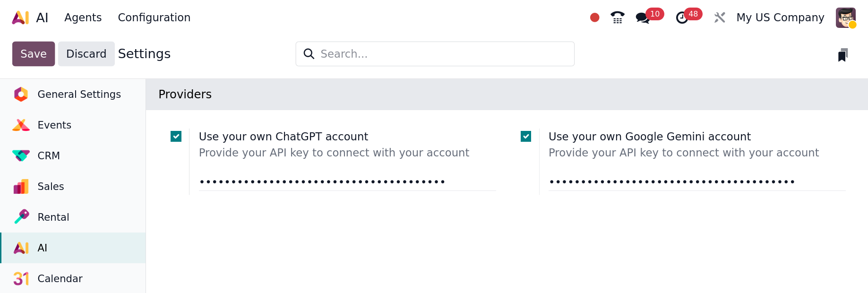Open the activities clock icon
The image size is (868, 293).
click(682, 18)
